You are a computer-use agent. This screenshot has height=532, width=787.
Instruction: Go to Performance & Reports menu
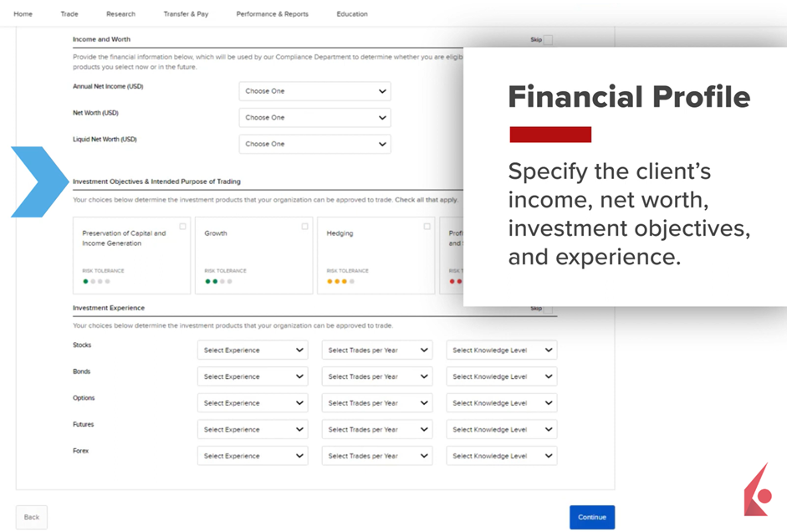(272, 14)
